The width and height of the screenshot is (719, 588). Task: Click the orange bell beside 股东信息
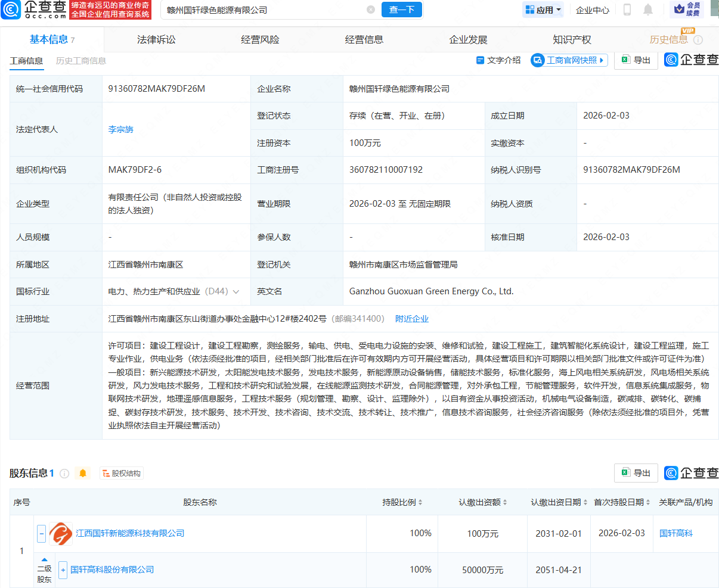(x=83, y=473)
